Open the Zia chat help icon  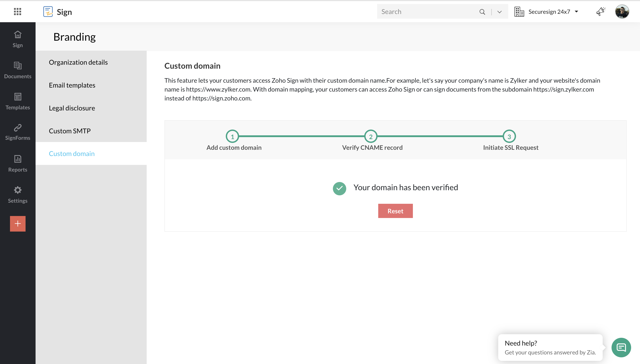coord(621,347)
